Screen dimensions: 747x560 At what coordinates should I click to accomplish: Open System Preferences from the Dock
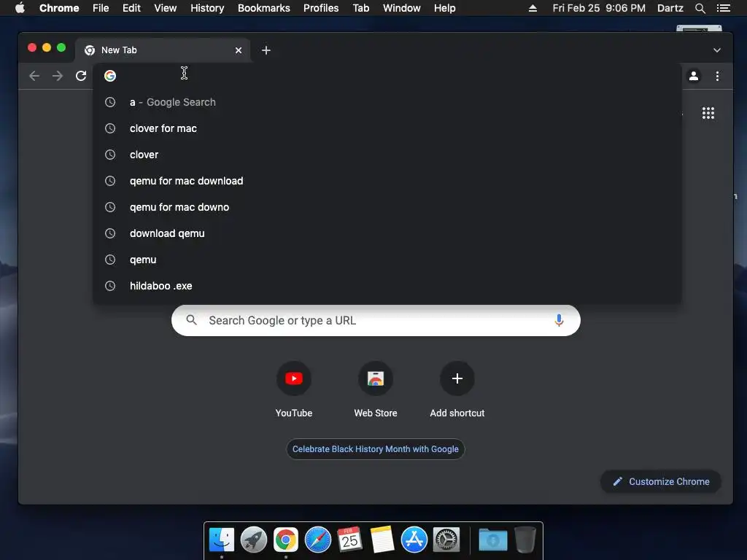(x=446, y=540)
